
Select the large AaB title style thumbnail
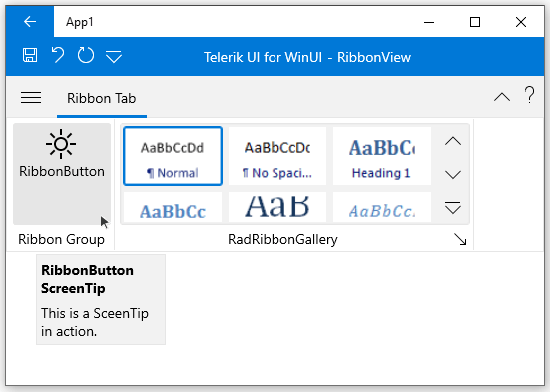coord(277,206)
